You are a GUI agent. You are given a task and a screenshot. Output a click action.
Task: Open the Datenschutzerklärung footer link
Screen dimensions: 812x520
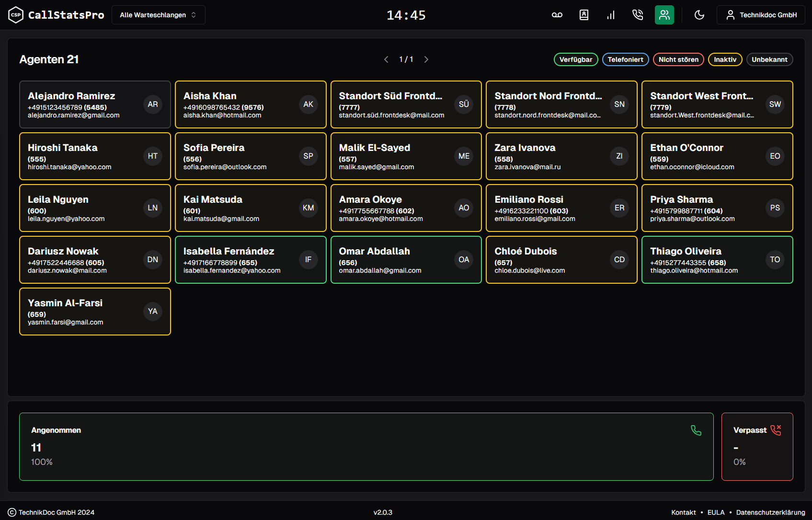pos(770,512)
